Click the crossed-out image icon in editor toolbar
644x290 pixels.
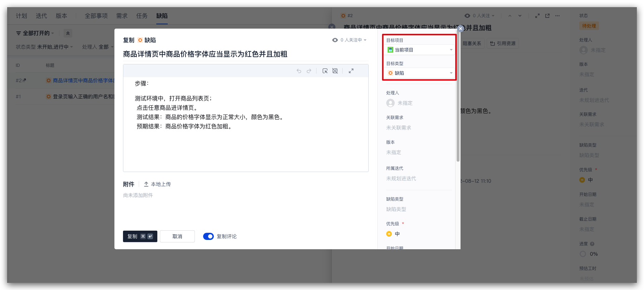[x=335, y=71]
